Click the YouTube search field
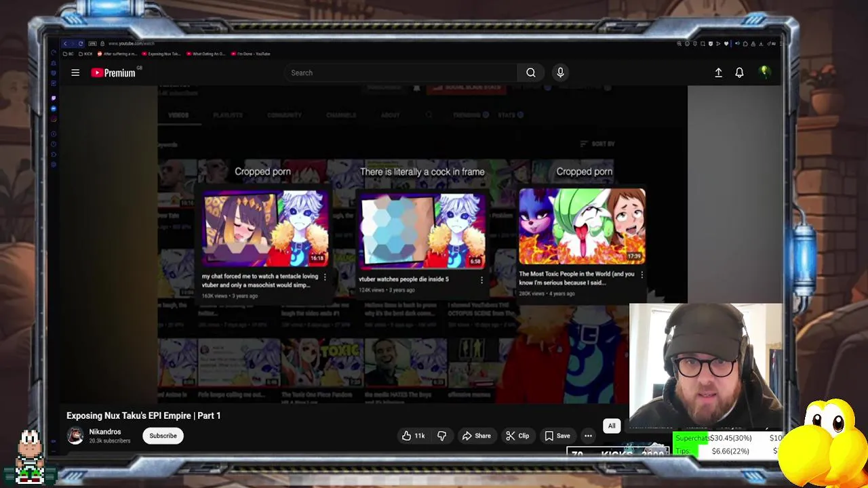Image resolution: width=868 pixels, height=488 pixels. (401, 73)
